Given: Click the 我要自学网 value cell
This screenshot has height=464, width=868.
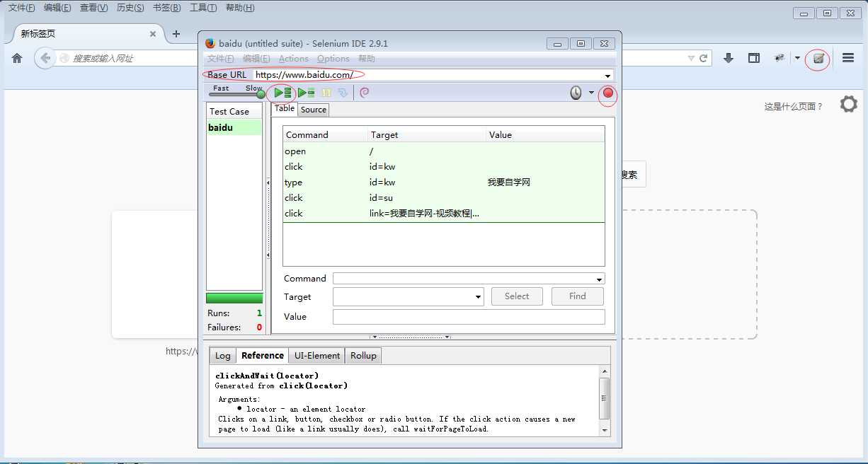Looking at the screenshot, I should [509, 182].
